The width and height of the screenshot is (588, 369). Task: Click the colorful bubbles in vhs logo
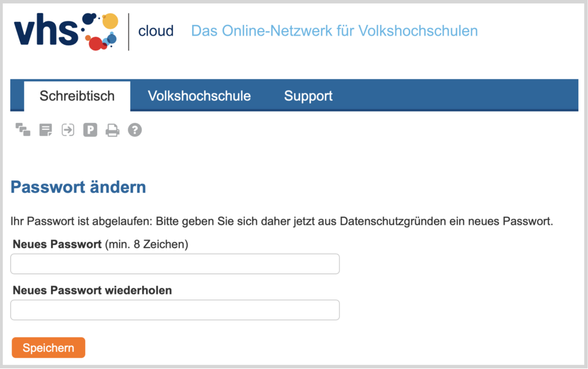(x=101, y=32)
